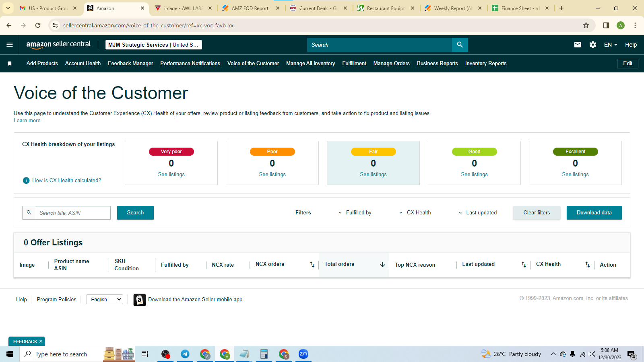Sort by Total orders down arrow
Image resolution: width=644 pixels, height=362 pixels.
[x=382, y=264]
